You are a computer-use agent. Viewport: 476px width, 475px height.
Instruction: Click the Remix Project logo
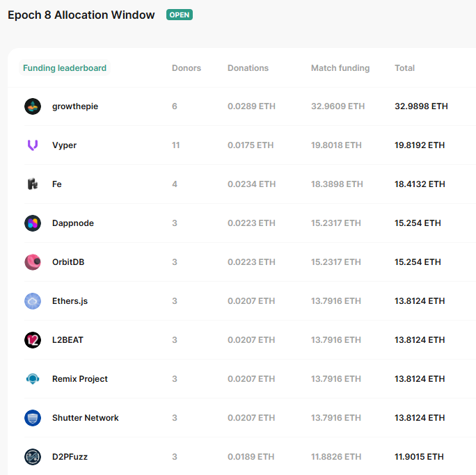33,379
